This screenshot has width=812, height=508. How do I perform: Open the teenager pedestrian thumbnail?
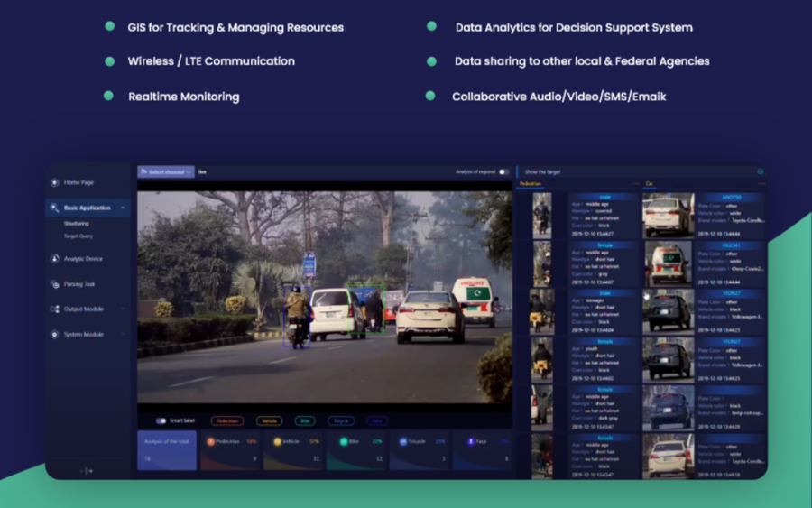click(541, 311)
